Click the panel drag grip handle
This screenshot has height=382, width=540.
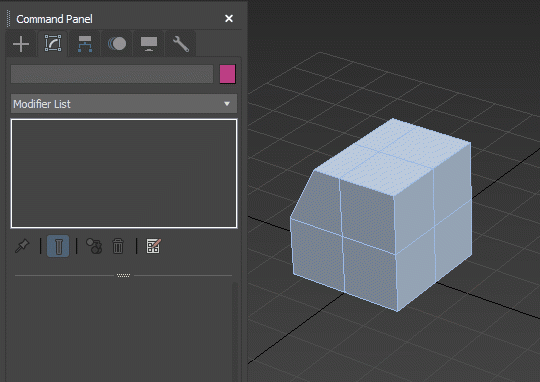[x=9, y=19]
